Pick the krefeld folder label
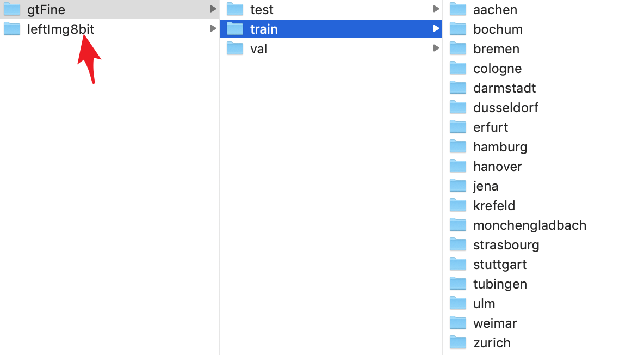644x355 pixels. click(494, 205)
